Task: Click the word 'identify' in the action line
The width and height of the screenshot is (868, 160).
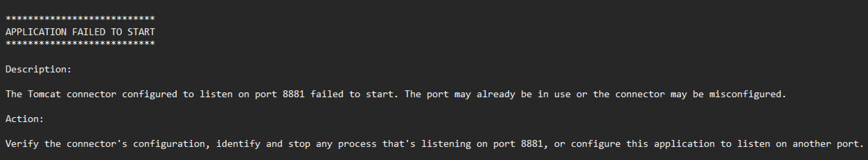Action: point(238,144)
